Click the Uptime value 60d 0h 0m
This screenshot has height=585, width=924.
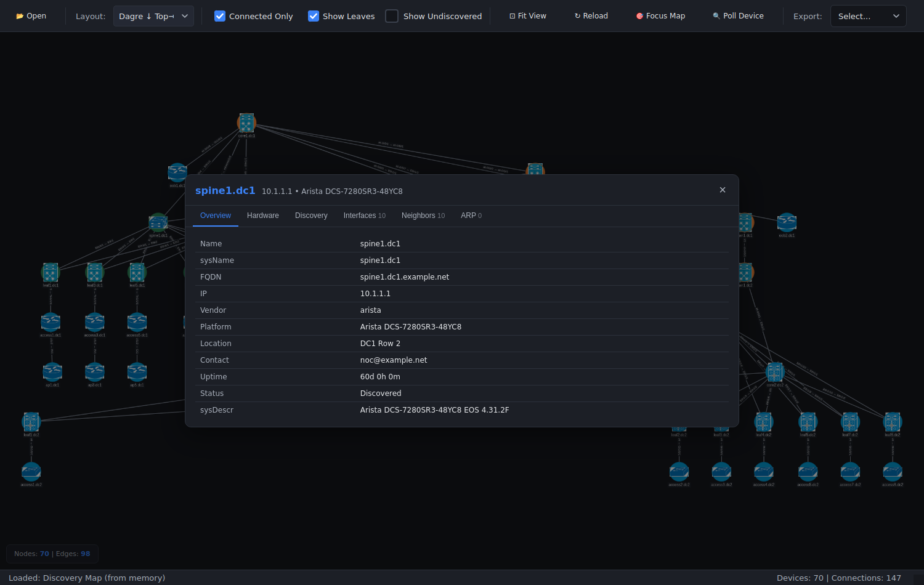click(380, 377)
